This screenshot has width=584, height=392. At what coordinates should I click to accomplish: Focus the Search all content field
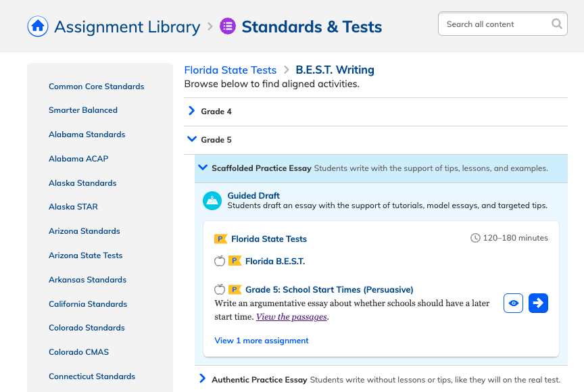tap(502, 24)
